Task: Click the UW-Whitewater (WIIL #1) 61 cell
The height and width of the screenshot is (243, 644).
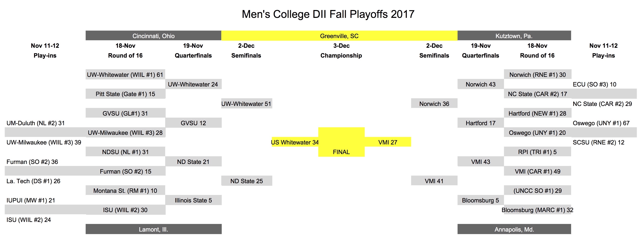Action: click(125, 74)
